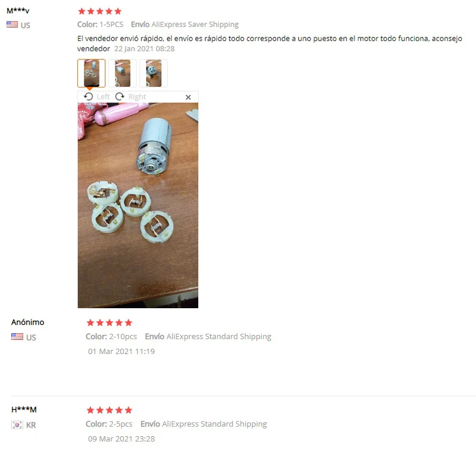The image size is (476, 476).
Task: Click the Korean flag beside H***M
Action: (x=17, y=425)
